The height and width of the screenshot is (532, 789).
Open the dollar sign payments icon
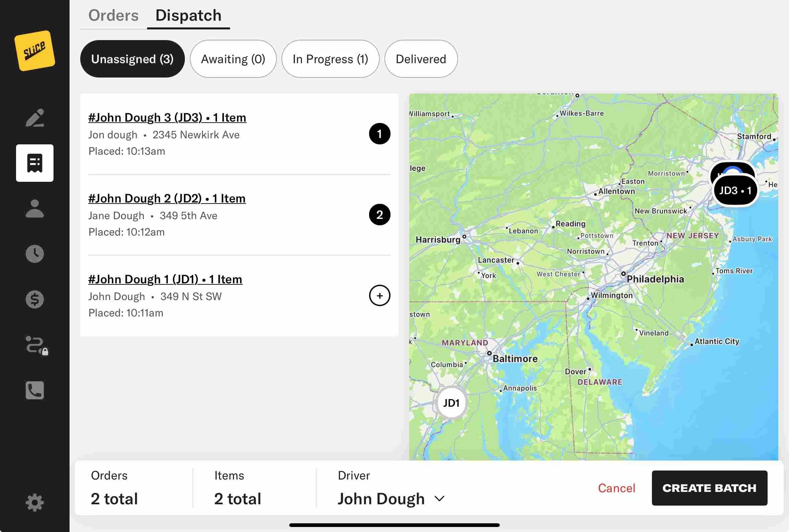click(x=35, y=299)
